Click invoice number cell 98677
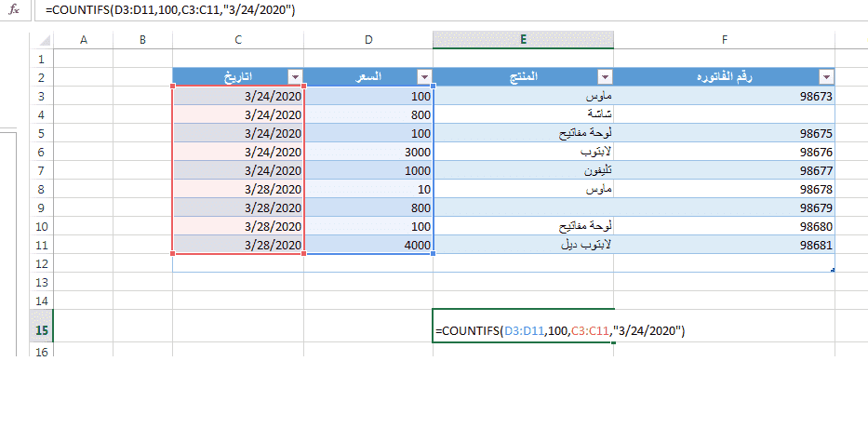The image size is (868, 428). (x=724, y=170)
